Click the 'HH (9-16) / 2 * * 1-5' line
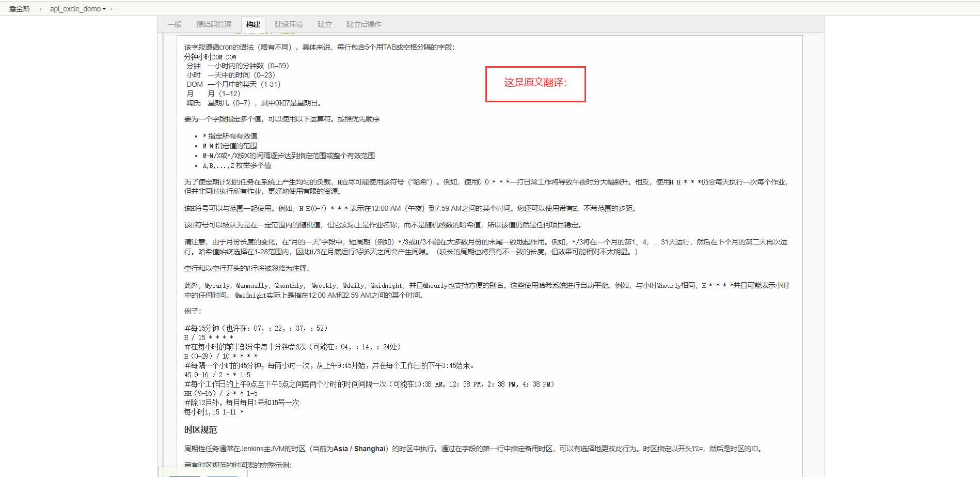The width and height of the screenshot is (980, 477). click(220, 393)
